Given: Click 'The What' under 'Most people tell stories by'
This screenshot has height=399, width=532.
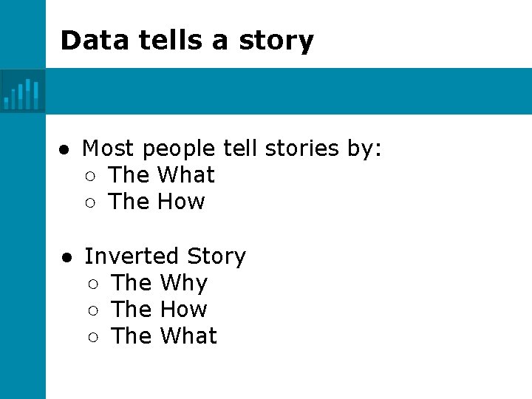Looking at the screenshot, I should [161, 175].
